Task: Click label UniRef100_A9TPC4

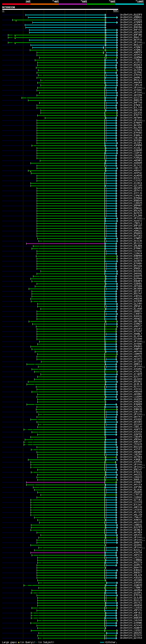Action: (x=131, y=55)
